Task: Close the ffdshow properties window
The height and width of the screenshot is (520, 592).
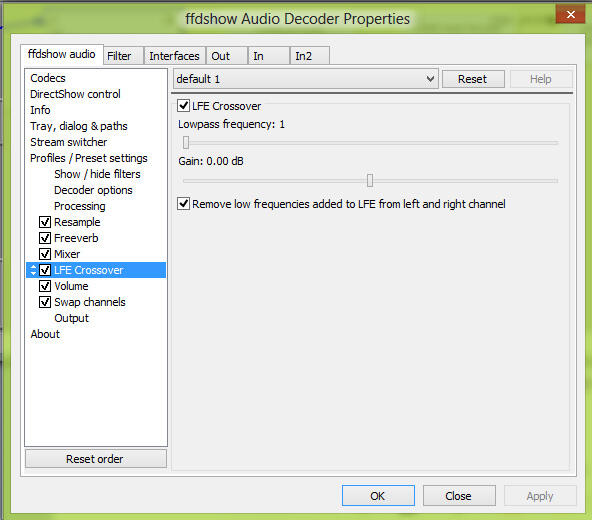Action: (x=570, y=14)
